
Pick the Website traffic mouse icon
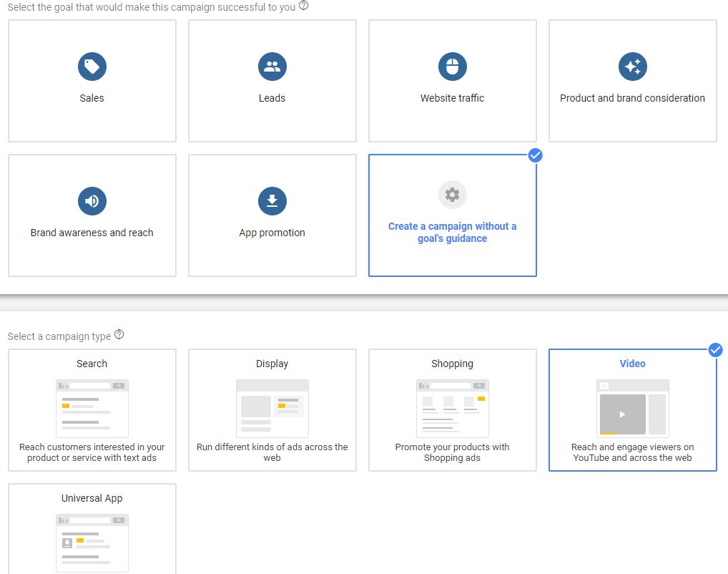[452, 67]
